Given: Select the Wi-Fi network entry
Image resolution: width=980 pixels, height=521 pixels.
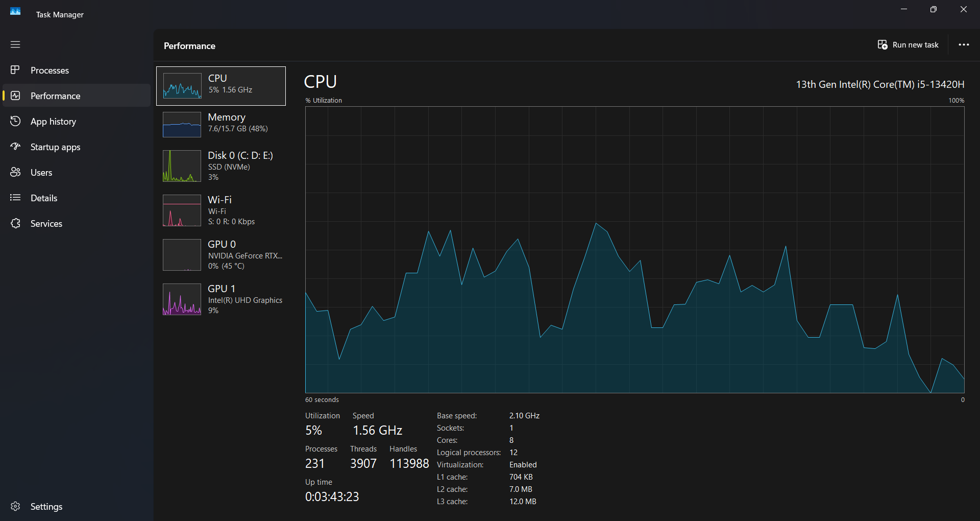Looking at the screenshot, I should [x=221, y=210].
